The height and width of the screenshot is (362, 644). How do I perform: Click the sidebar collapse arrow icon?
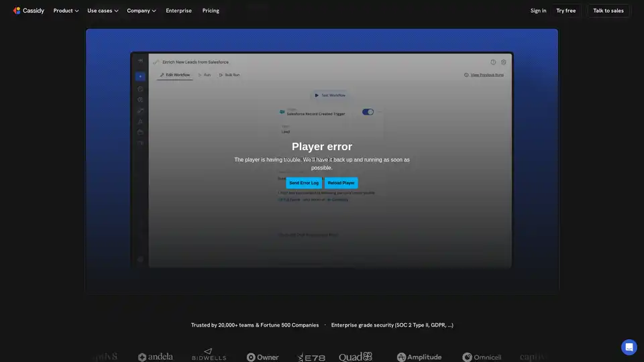click(x=140, y=62)
